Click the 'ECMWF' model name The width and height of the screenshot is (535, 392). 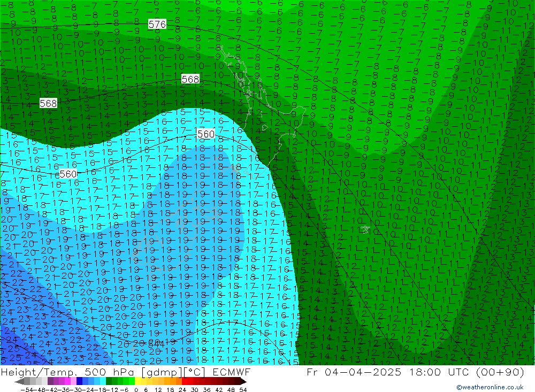point(231,372)
